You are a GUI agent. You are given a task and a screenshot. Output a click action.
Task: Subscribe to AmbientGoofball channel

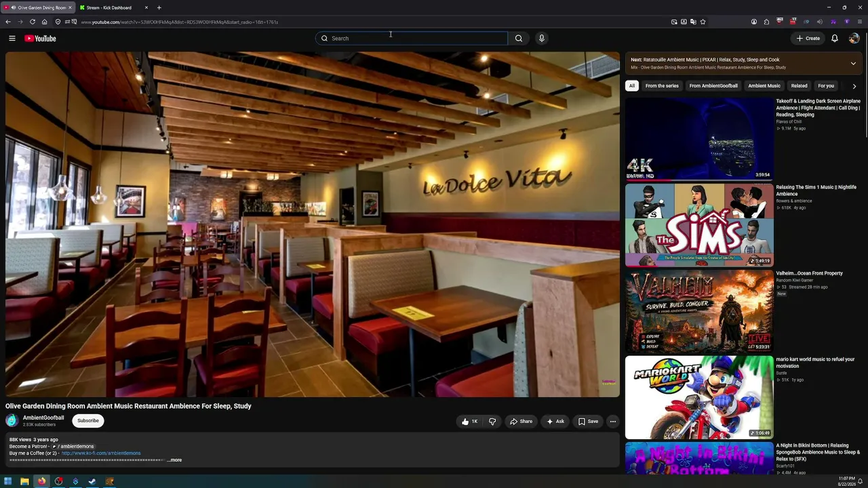[88, 421]
